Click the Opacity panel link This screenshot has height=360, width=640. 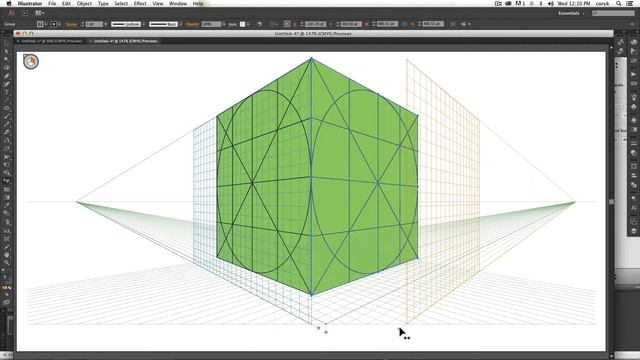pos(192,24)
